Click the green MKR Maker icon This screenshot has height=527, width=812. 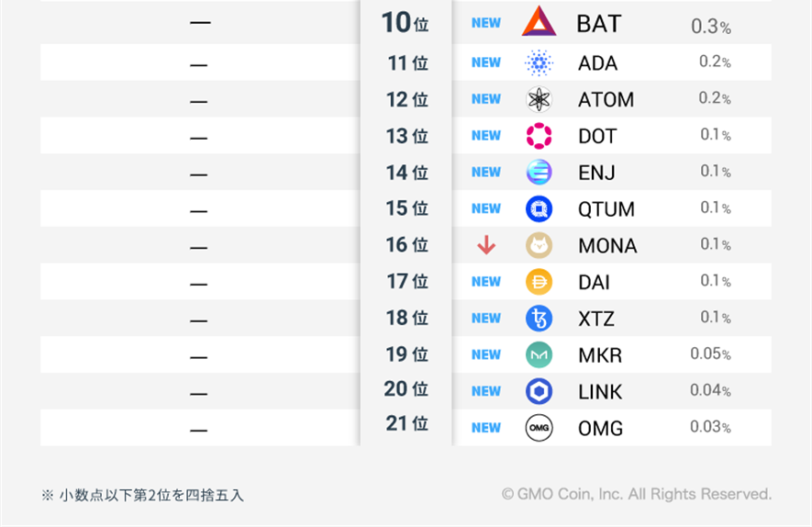pyautogui.click(x=539, y=354)
